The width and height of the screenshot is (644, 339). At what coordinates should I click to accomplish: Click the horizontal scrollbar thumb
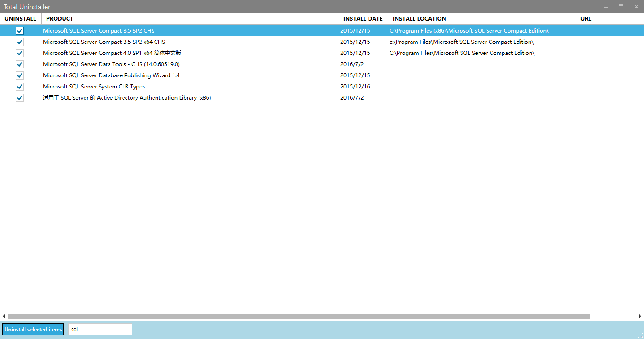click(299, 316)
